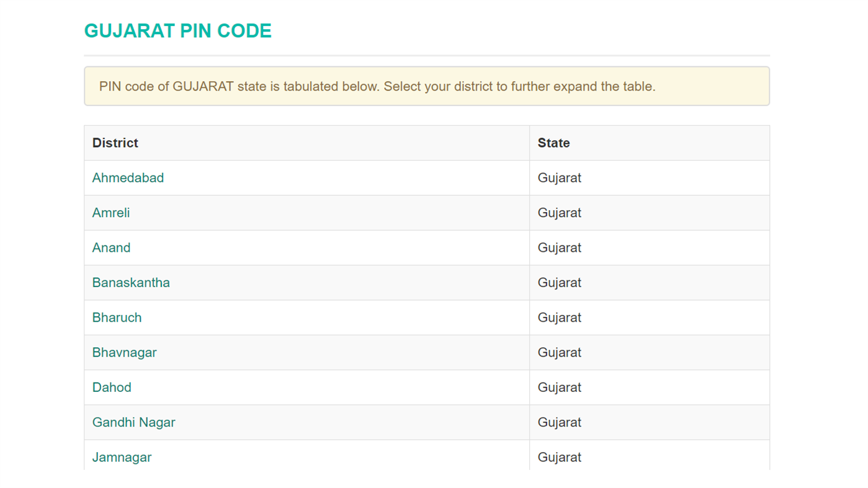The height and width of the screenshot is (488, 868).
Task: Click the Gujarat cell beside Gandhi Nagar
Action: 559,422
